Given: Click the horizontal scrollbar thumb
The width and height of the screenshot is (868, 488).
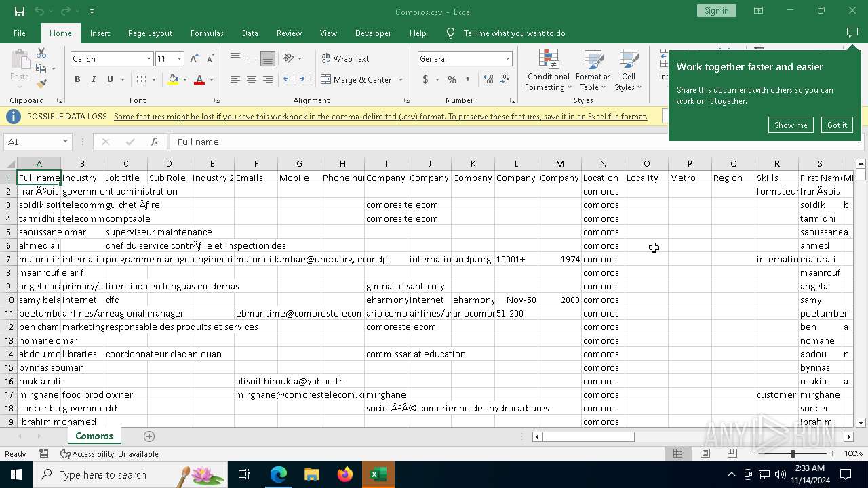Looking at the screenshot, I should [x=588, y=436].
